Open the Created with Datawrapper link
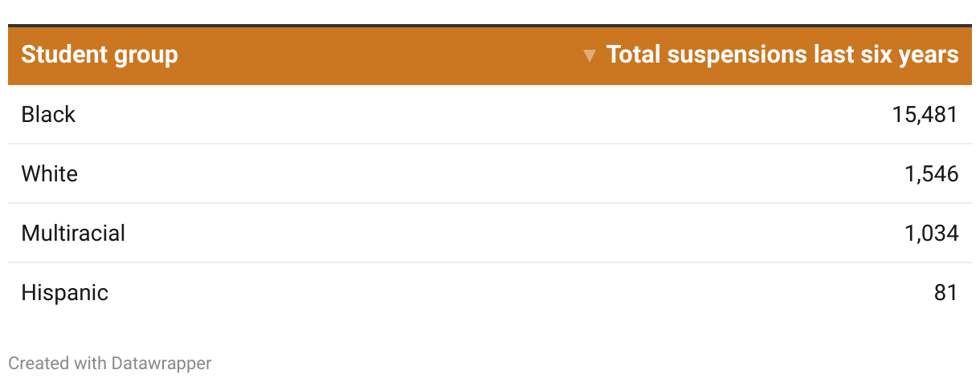This screenshot has width=980, height=382. tap(110, 363)
